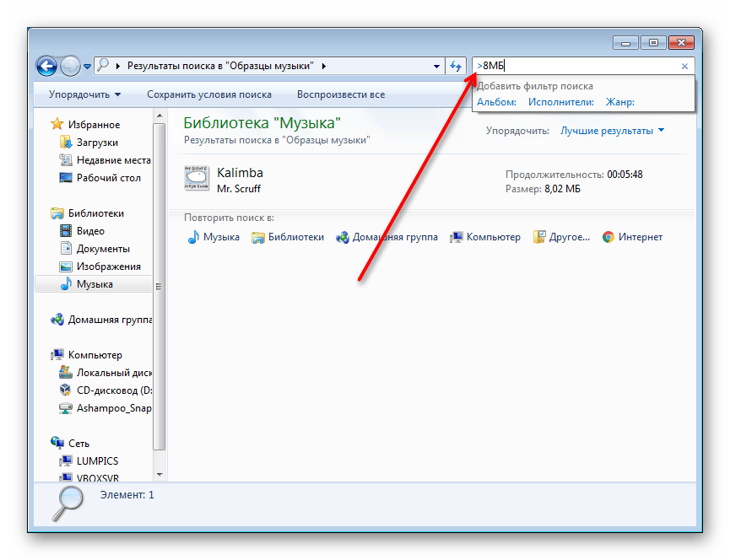Repeat search in Другое...

[x=561, y=237]
